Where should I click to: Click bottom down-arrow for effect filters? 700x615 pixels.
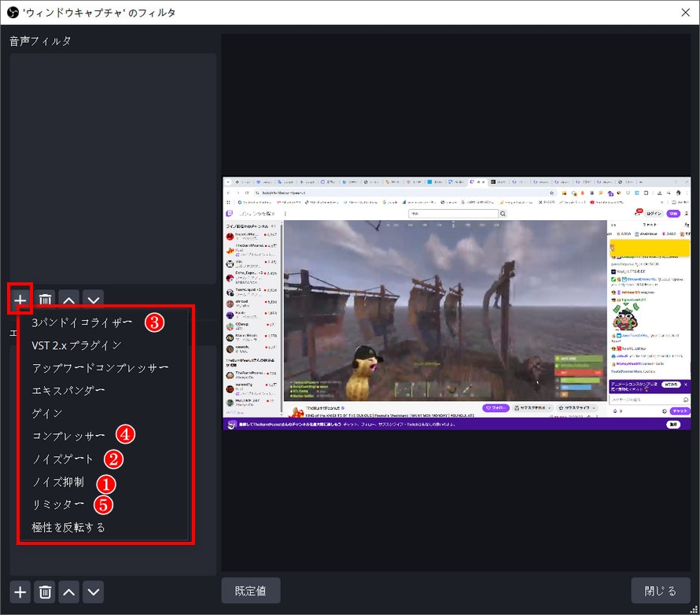coord(94,591)
